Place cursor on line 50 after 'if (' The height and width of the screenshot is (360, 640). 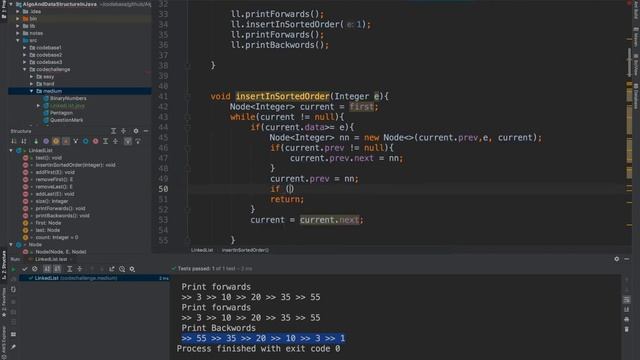290,189
